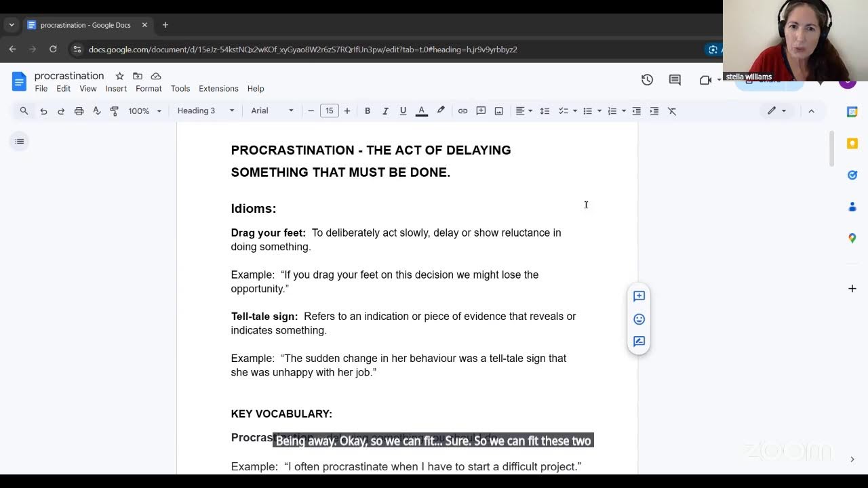Open the Tools menu

(x=180, y=89)
